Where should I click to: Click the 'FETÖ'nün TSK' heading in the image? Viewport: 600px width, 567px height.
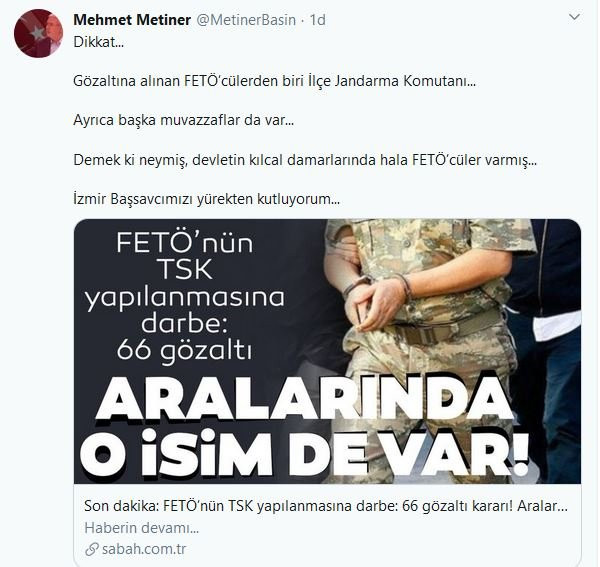tap(184, 256)
